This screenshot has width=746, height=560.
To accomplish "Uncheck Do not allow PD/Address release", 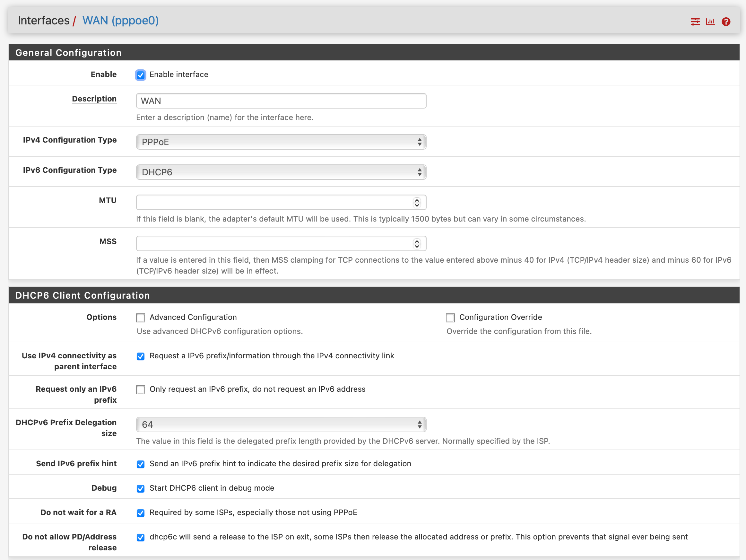I will pyautogui.click(x=141, y=538).
